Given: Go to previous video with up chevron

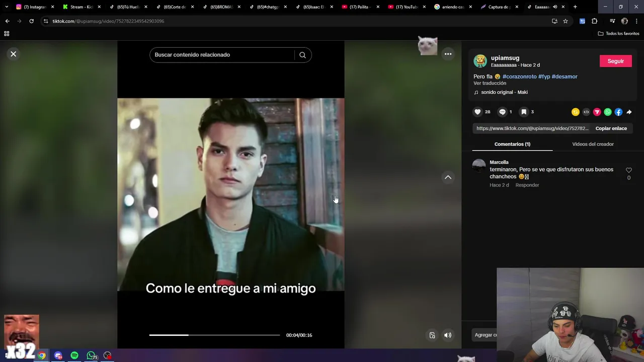Looking at the screenshot, I should (x=448, y=177).
